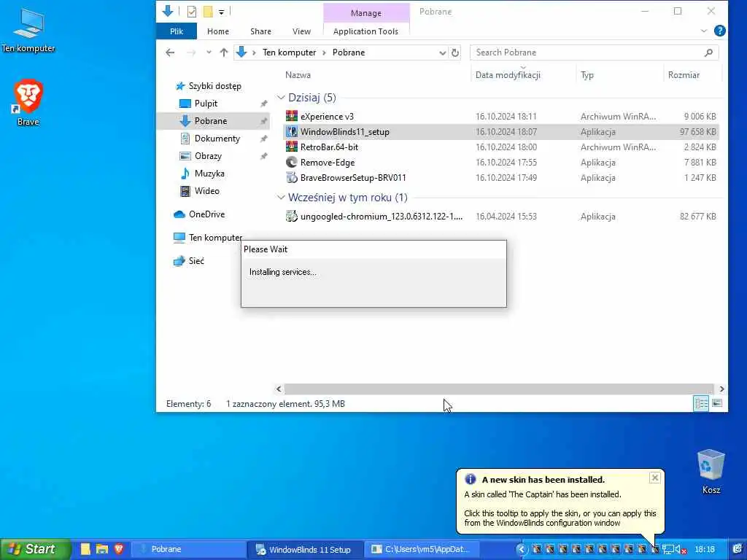Image resolution: width=747 pixels, height=560 pixels.
Task: Launch Brave from quick launch bar
Action: pyautogui.click(x=119, y=550)
